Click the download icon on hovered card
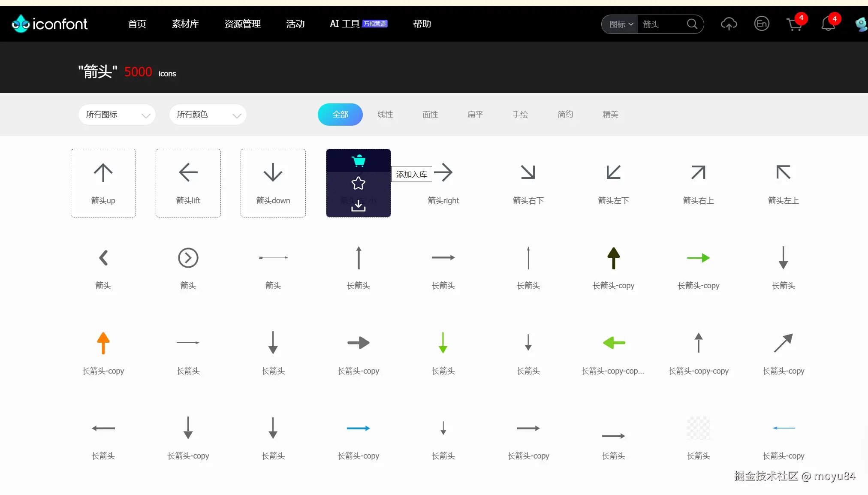 [358, 206]
